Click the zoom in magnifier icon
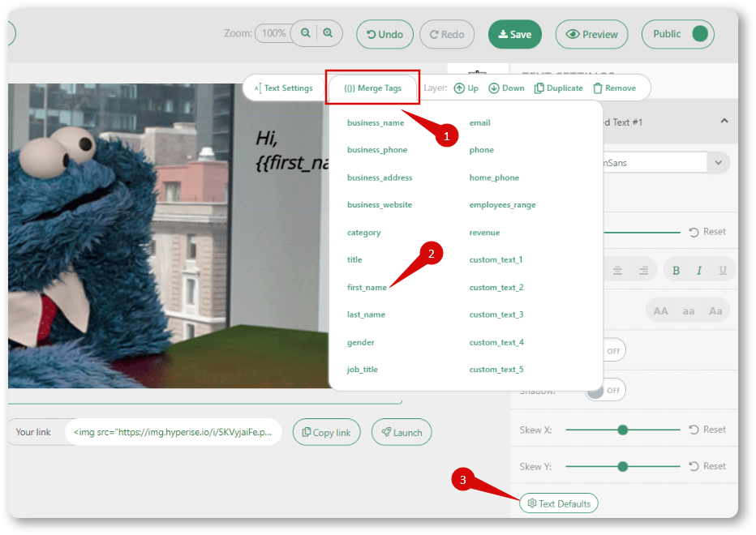The height and width of the screenshot is (535, 756). (328, 32)
